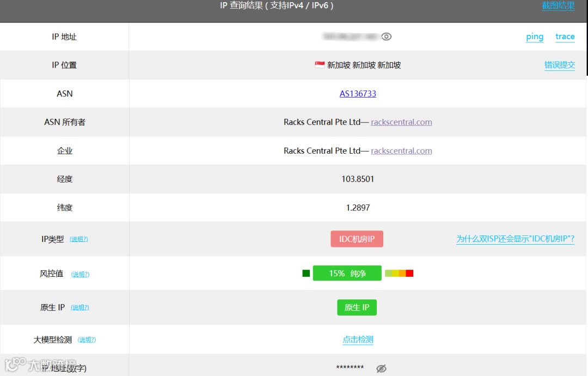Open 为什么双ISP还会显示IDC机房IP link

[515, 239]
